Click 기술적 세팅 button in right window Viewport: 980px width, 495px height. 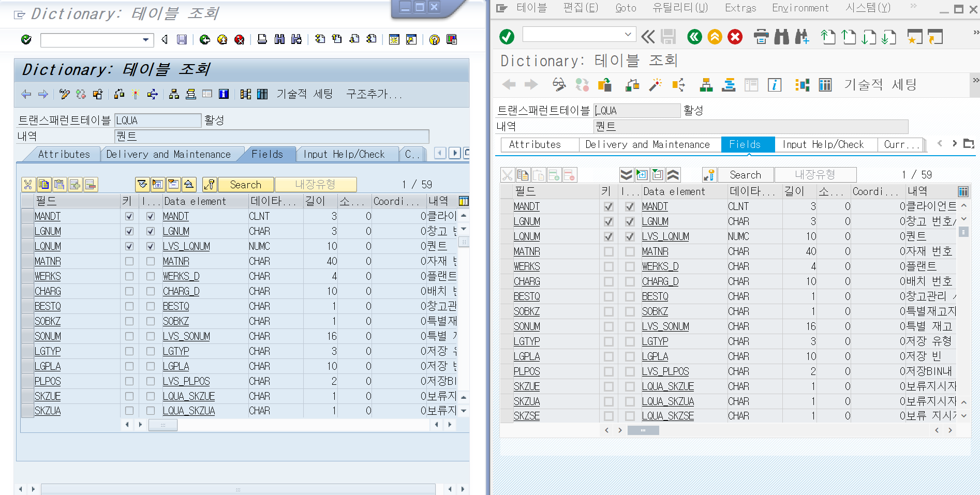[880, 85]
